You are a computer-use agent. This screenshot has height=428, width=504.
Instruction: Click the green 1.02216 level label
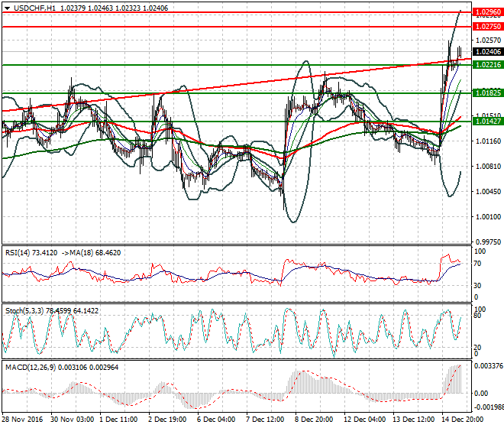tap(488, 65)
